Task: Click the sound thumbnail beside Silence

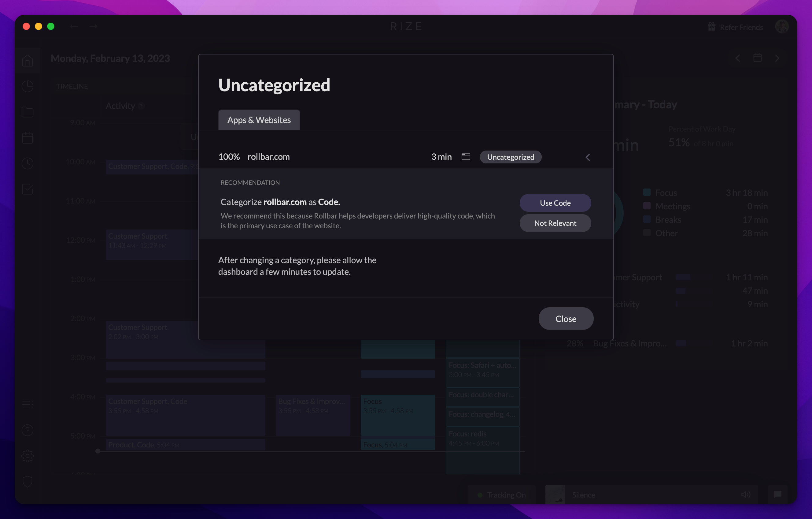Action: click(555, 495)
